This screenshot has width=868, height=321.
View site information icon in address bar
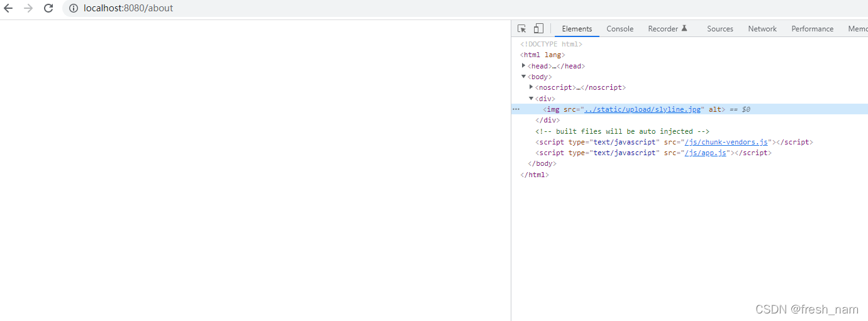pos(74,8)
